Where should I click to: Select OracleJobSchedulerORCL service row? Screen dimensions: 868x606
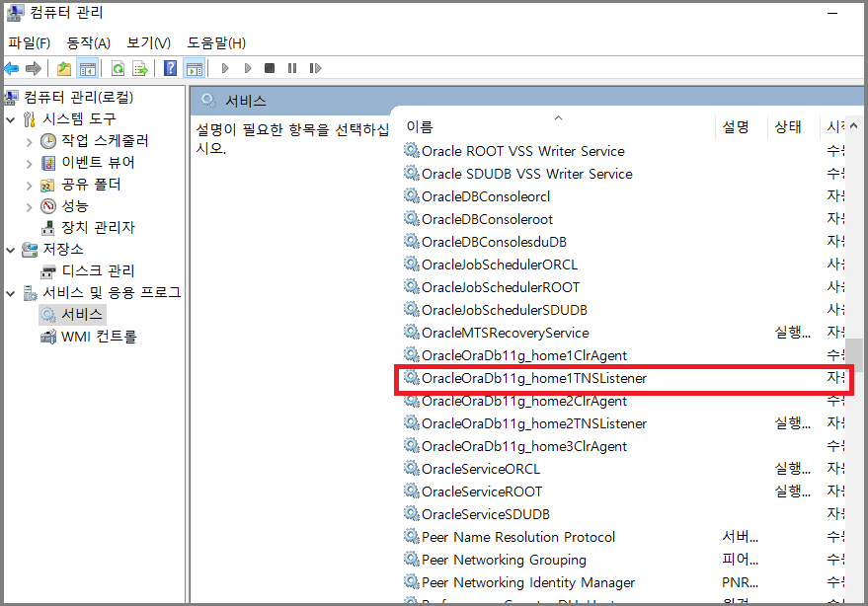coord(623,265)
